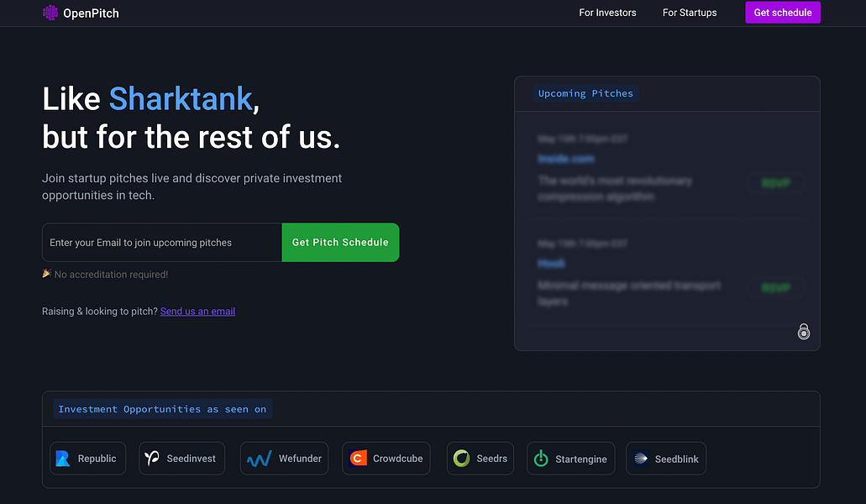Click the No accreditation required text
The image size is (866, 504).
[x=111, y=275]
